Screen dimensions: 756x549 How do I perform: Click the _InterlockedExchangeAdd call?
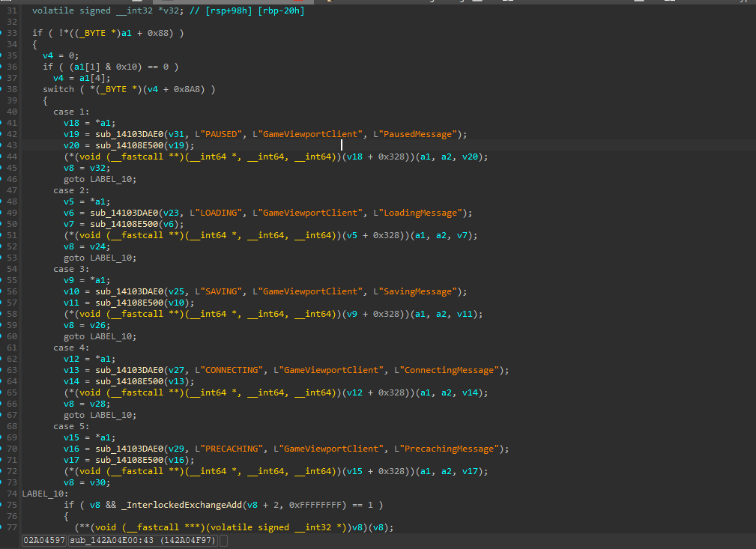[182, 505]
